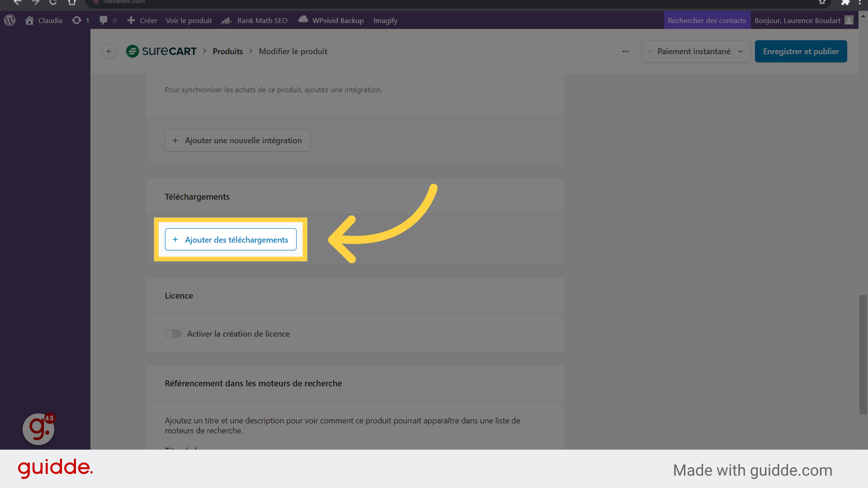
Task: Click the browser bookmark star icon
Action: tap(822, 2)
